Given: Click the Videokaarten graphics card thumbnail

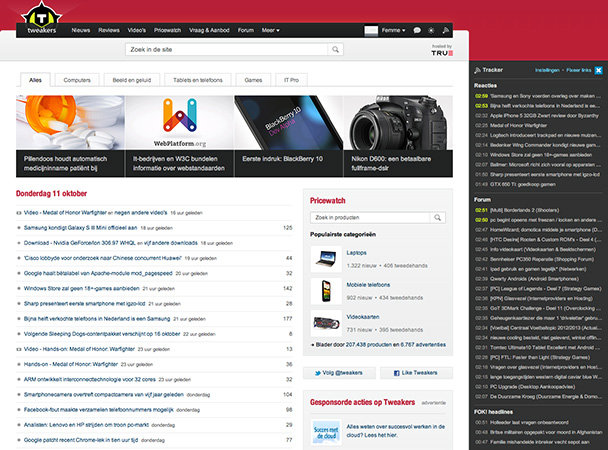Looking at the screenshot, I should pyautogui.click(x=326, y=323).
